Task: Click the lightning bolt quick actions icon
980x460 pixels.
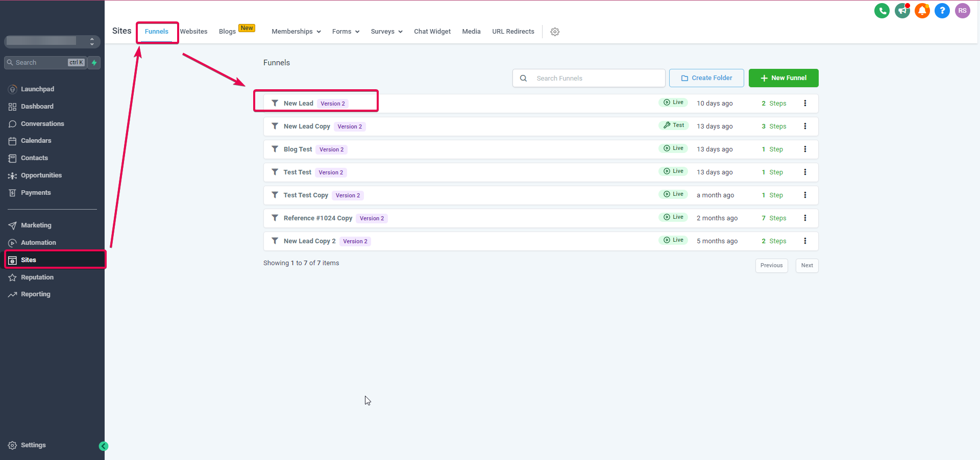Action: click(94, 63)
